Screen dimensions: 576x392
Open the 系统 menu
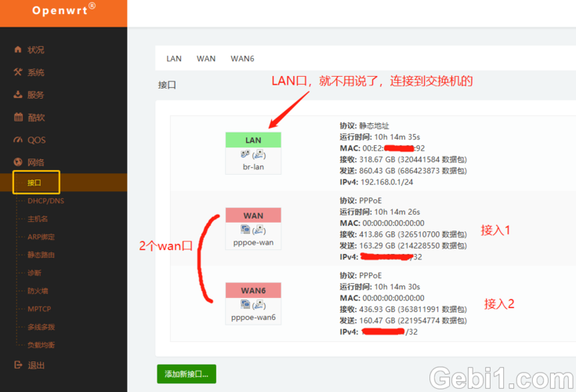click(x=35, y=72)
